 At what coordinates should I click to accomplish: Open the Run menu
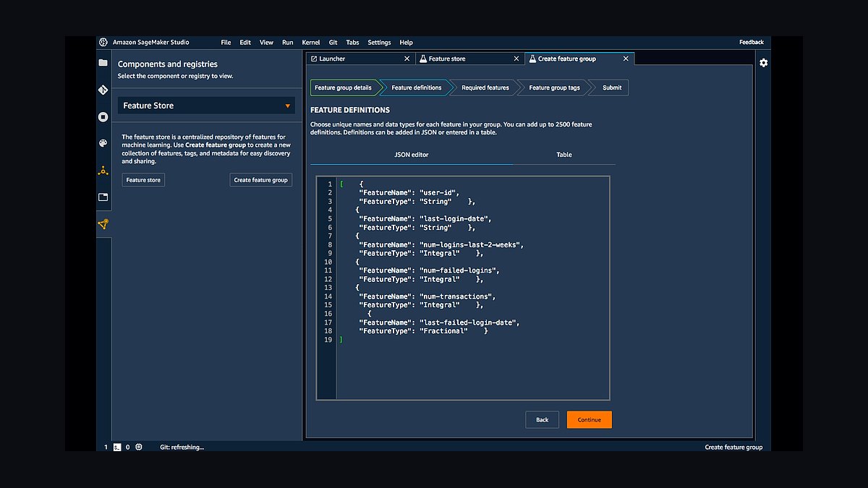(x=287, y=43)
